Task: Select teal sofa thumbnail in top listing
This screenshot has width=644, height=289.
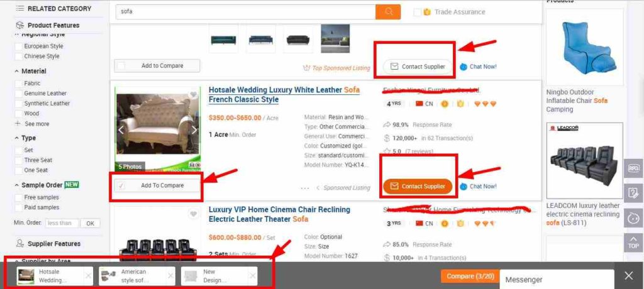Action: [x=223, y=40]
